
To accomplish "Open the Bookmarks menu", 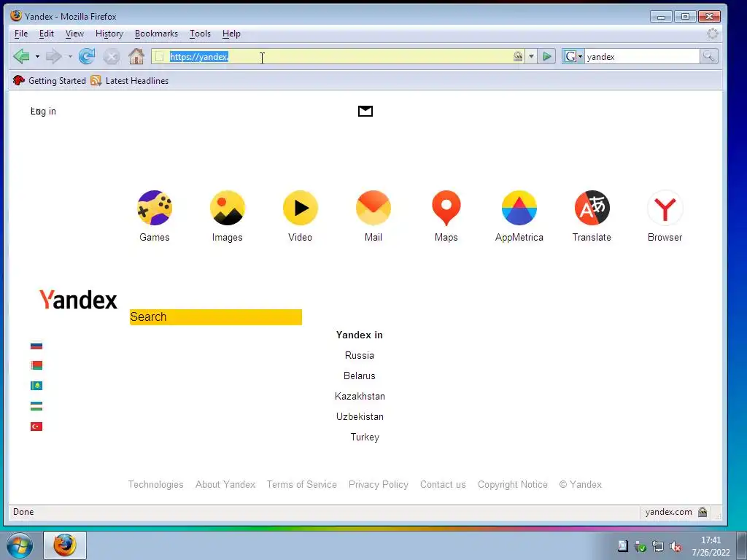I will (x=156, y=34).
